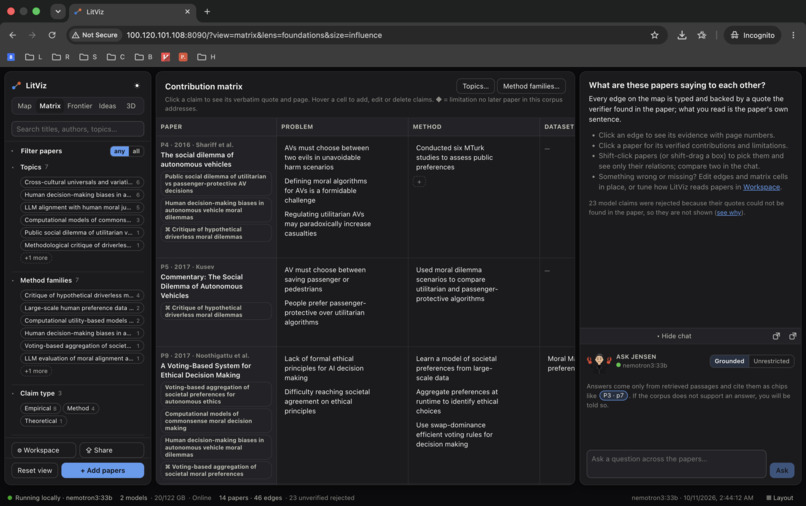Set filter mode to all
Image resolution: width=806 pixels, height=506 pixels.
pos(136,151)
